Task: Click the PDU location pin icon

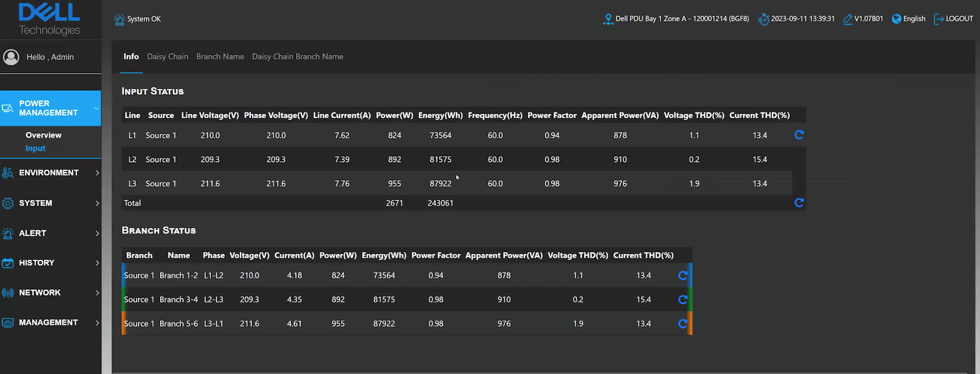Action: [608, 19]
